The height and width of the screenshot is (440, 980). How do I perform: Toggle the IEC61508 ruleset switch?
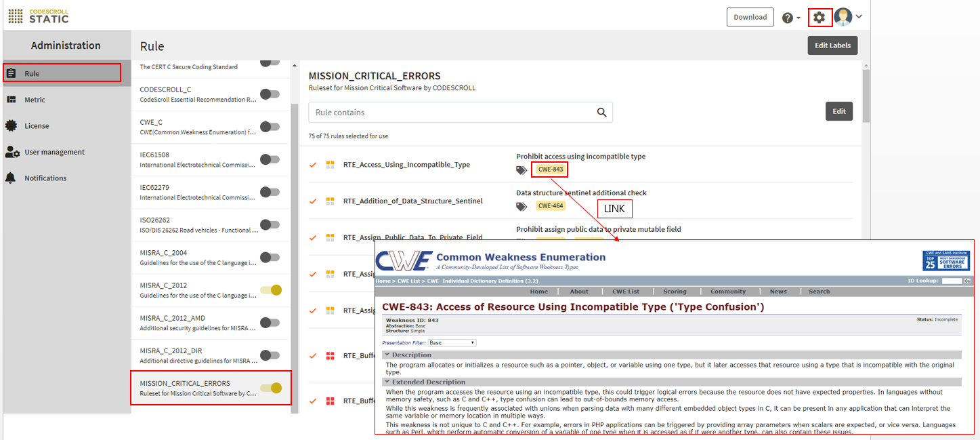pyautogui.click(x=270, y=159)
